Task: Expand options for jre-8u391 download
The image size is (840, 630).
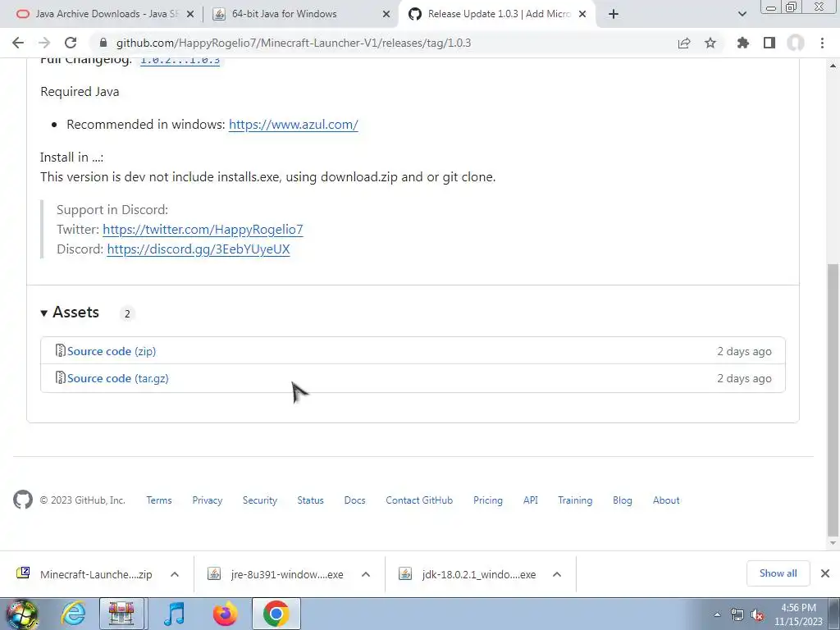Action: click(x=366, y=574)
